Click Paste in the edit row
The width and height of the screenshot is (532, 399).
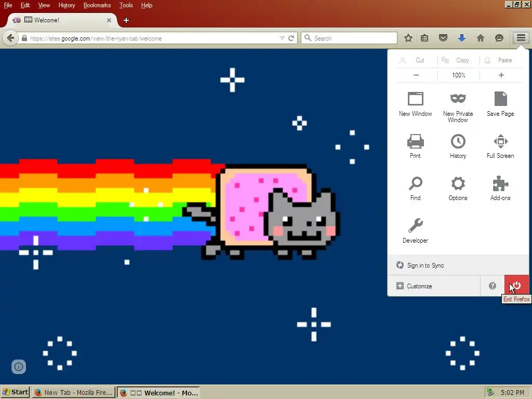[x=501, y=60]
